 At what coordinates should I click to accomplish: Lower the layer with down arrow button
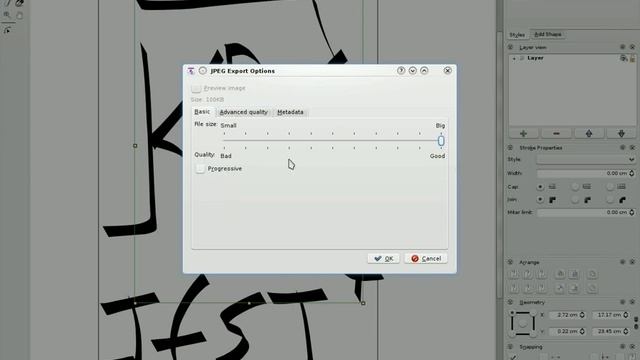click(x=621, y=133)
